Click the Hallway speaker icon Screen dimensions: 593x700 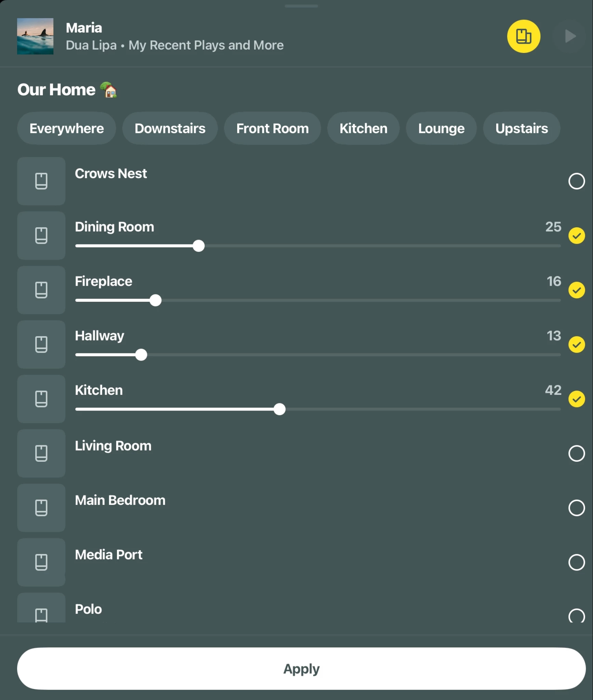[x=41, y=344]
